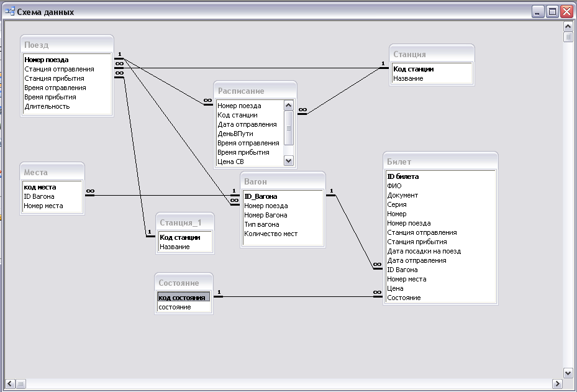The height and width of the screenshot is (392, 577).
Task: Select Состояние field in Билет table
Action: [440, 298]
